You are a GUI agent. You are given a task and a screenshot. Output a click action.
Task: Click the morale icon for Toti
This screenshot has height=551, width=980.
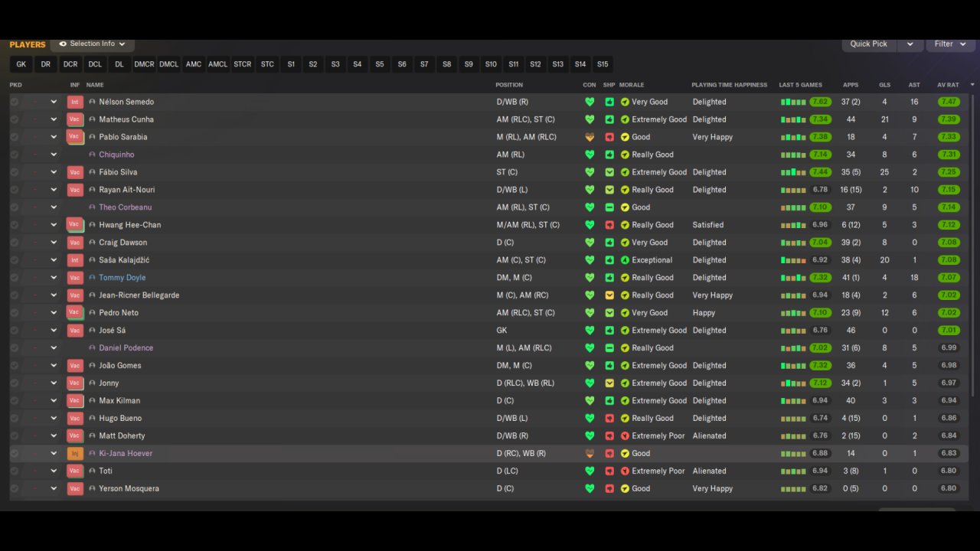[x=625, y=471]
